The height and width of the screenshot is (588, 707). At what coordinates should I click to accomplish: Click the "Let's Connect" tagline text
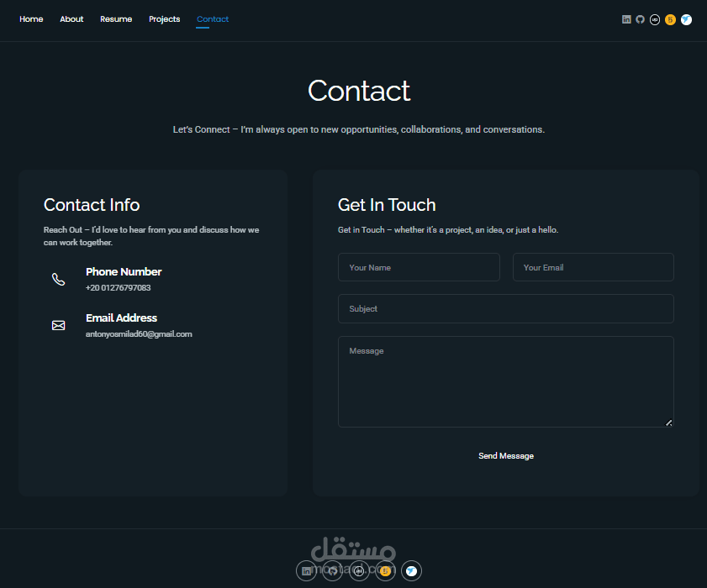tap(359, 129)
